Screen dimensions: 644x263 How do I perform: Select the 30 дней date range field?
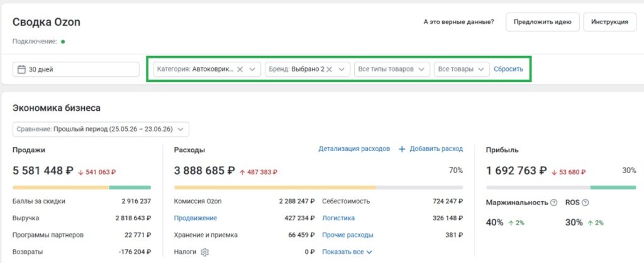(x=76, y=69)
